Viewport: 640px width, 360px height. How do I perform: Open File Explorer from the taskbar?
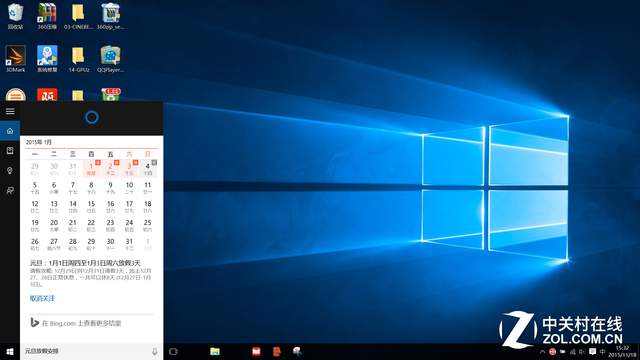(215, 351)
